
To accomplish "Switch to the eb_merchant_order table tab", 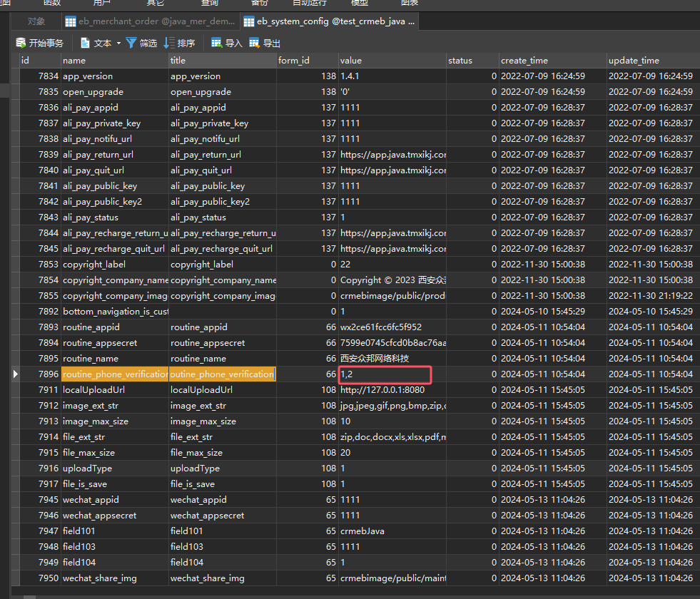I will pyautogui.click(x=150, y=21).
